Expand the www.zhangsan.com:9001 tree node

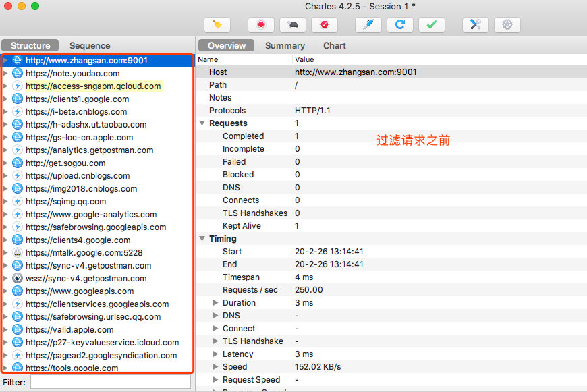pyautogui.click(x=5, y=60)
